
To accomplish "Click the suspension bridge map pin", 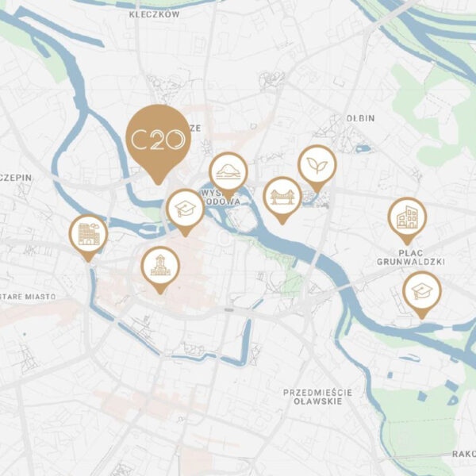I will pyautogui.click(x=282, y=199).
